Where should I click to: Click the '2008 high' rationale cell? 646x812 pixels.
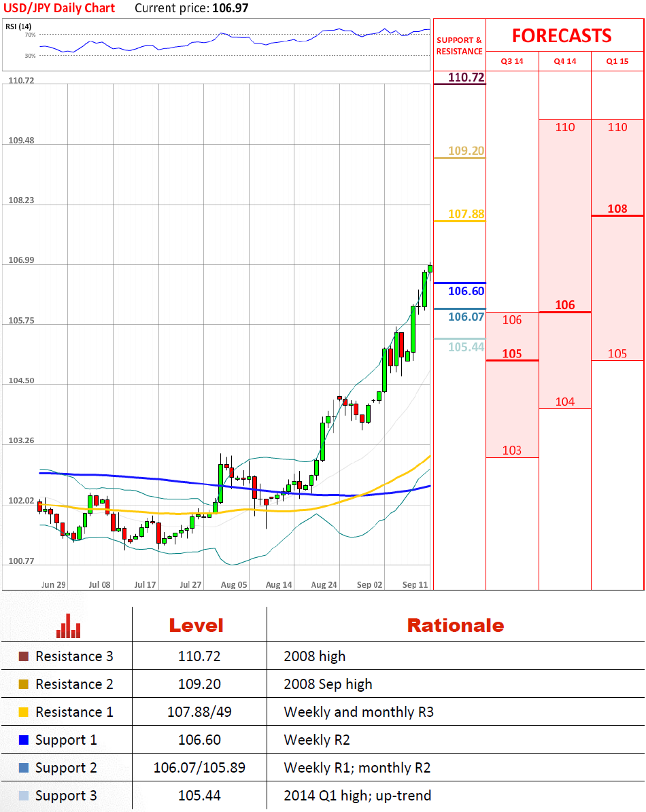[314, 656]
